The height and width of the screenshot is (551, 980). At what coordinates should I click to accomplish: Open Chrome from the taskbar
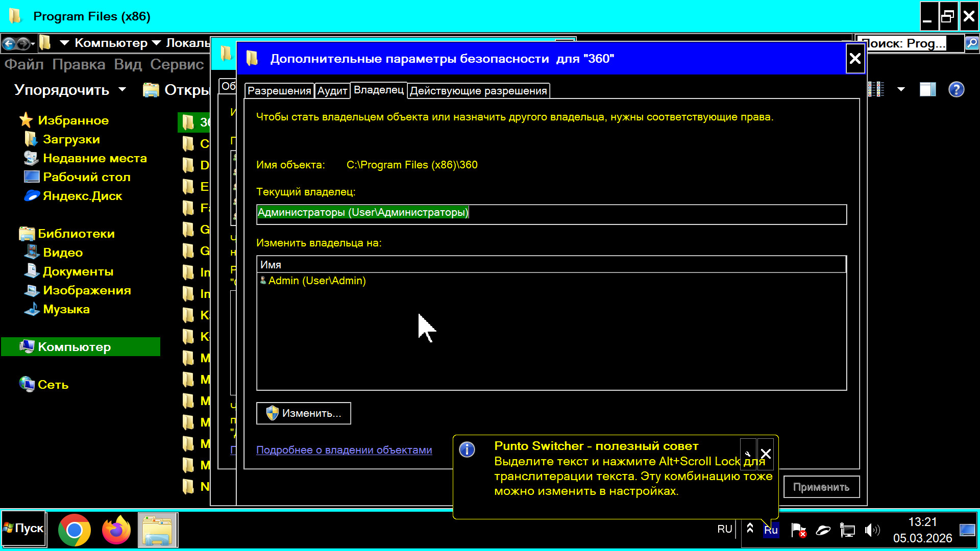click(75, 530)
